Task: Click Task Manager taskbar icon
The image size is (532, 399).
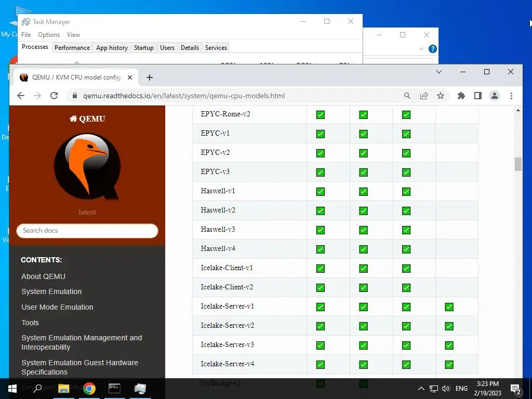Action: (140, 389)
